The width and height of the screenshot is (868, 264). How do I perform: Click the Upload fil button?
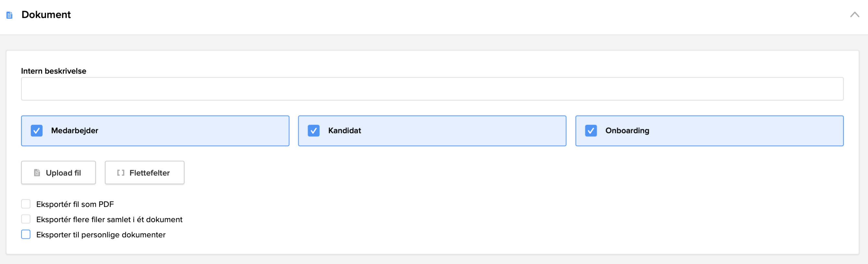[58, 172]
